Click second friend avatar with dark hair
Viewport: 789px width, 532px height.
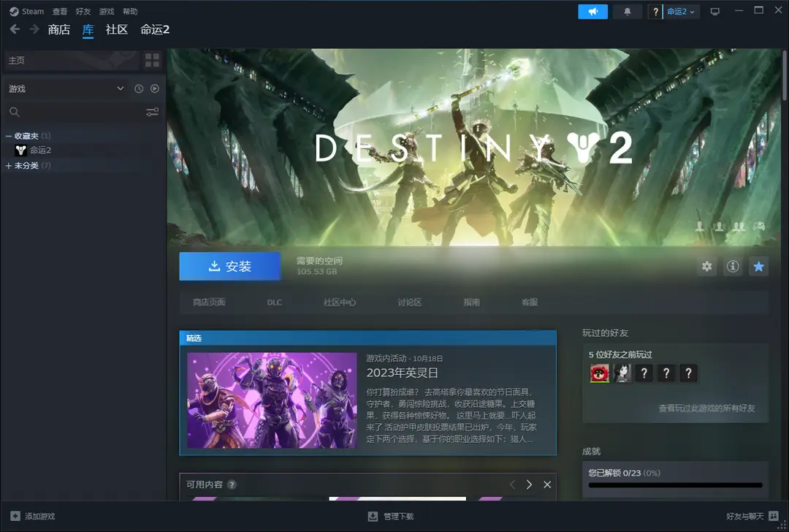coord(622,373)
